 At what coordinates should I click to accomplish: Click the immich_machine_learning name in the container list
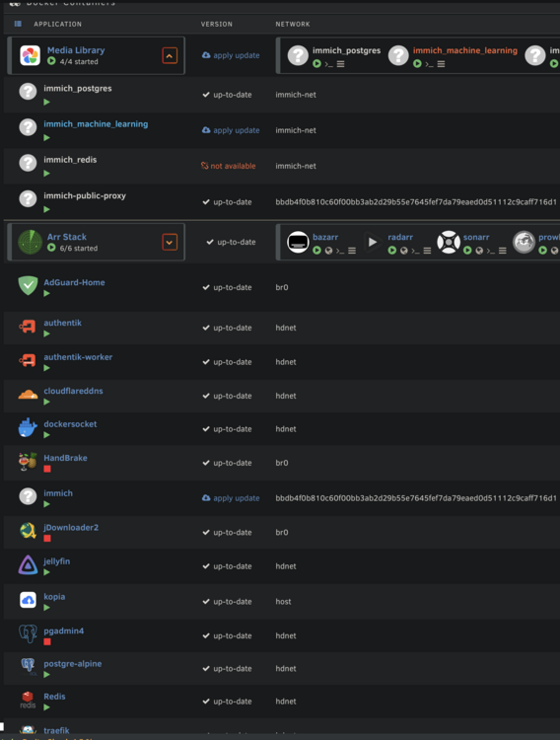click(96, 123)
